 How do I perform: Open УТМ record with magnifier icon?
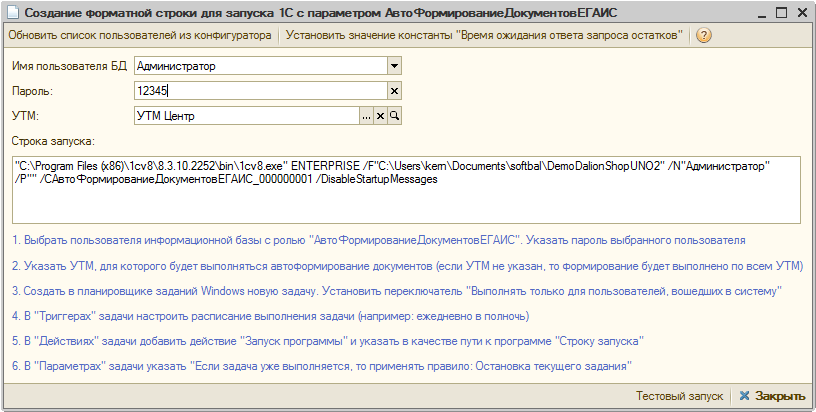(x=394, y=116)
